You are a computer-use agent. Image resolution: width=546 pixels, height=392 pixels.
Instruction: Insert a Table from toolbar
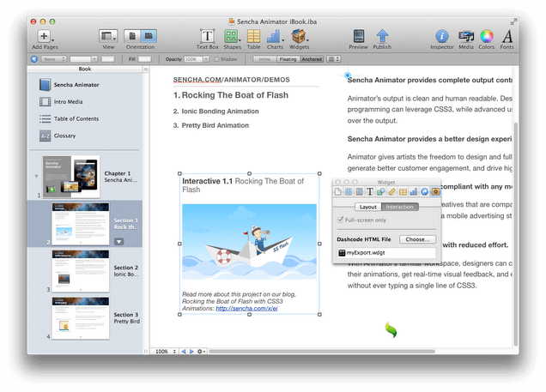[253, 36]
